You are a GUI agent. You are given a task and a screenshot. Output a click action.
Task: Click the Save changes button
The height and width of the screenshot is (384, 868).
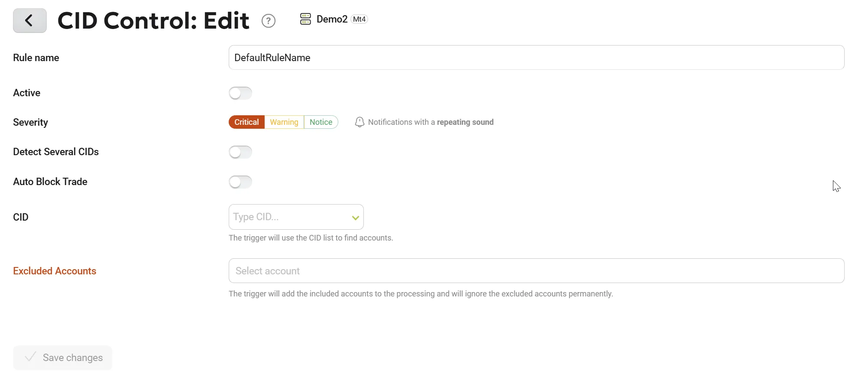tap(63, 358)
